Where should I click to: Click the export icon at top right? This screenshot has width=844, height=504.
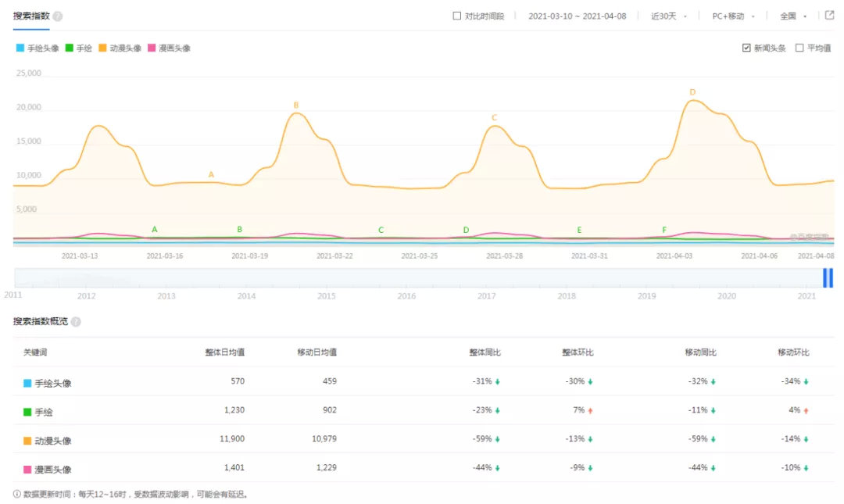[830, 16]
